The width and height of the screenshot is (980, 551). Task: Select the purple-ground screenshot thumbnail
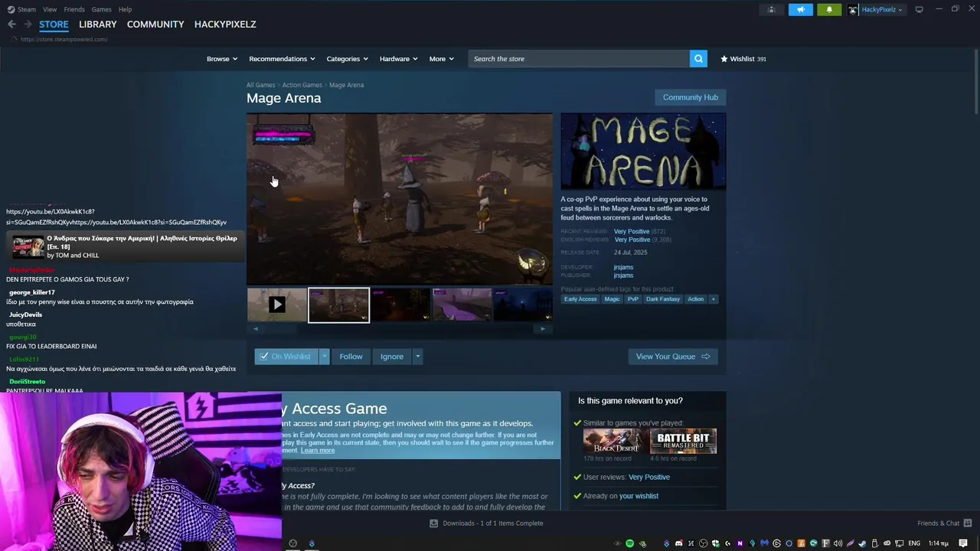tap(462, 305)
